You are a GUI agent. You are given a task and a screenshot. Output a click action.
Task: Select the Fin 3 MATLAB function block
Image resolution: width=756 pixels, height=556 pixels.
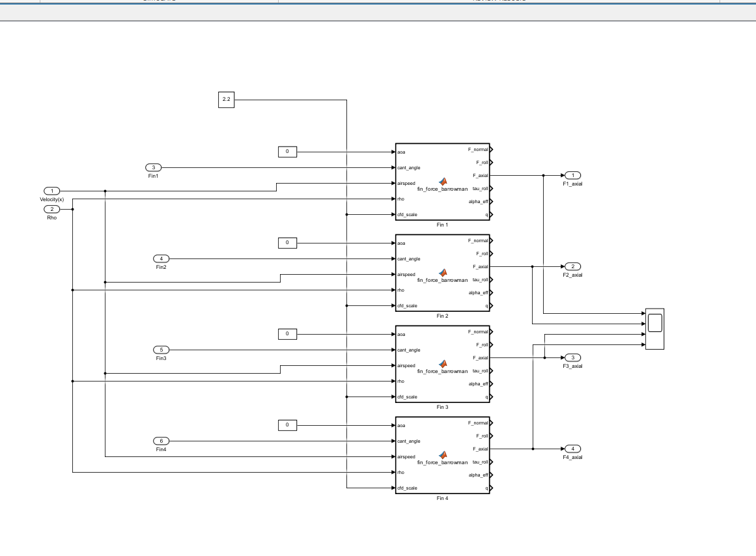443,364
